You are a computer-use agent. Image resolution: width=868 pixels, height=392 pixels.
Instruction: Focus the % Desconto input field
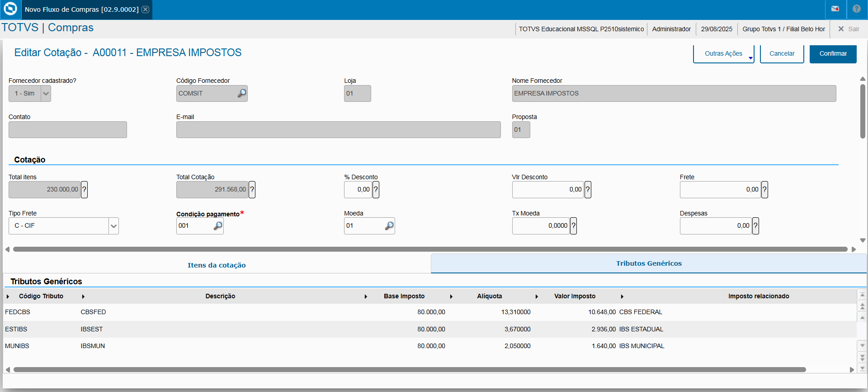358,190
